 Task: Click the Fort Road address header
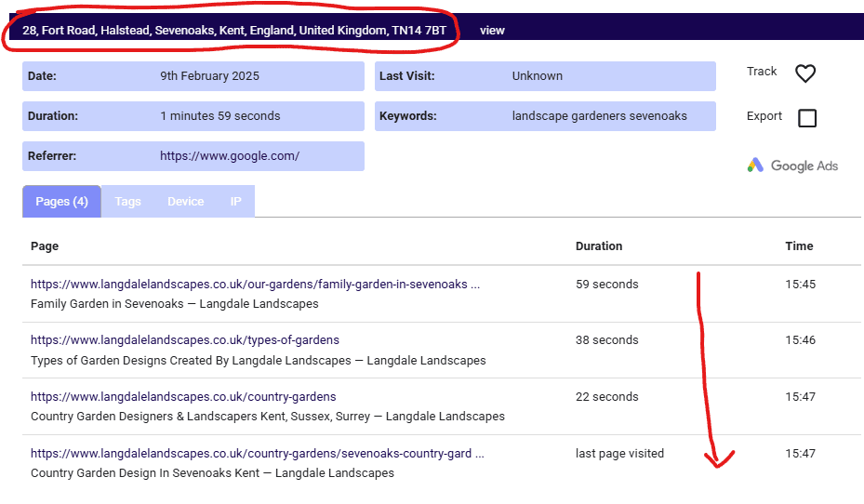point(233,30)
